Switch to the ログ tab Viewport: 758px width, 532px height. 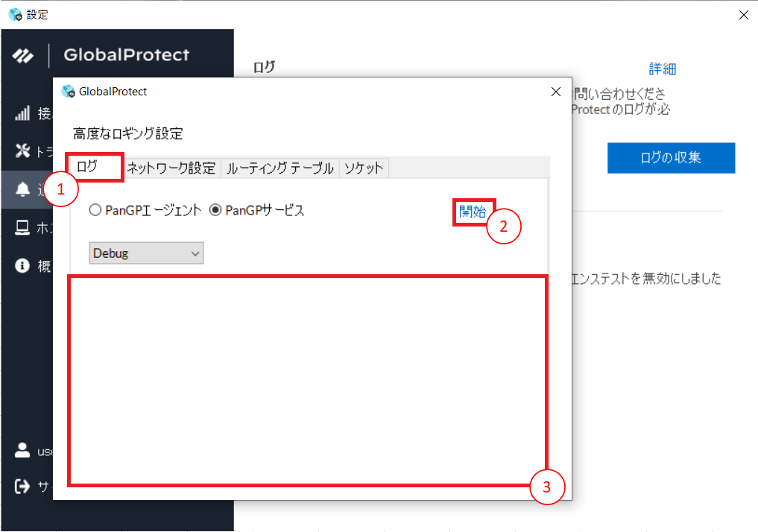pos(95,167)
